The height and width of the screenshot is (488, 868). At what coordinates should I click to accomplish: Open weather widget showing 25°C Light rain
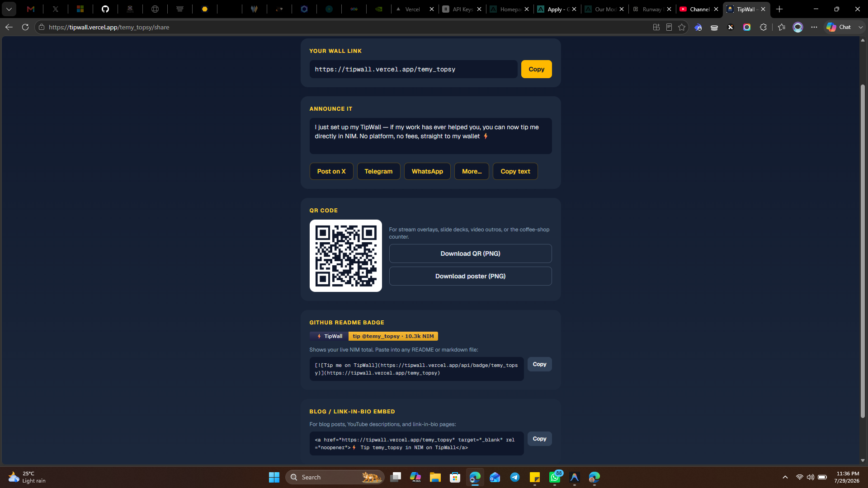tap(27, 477)
